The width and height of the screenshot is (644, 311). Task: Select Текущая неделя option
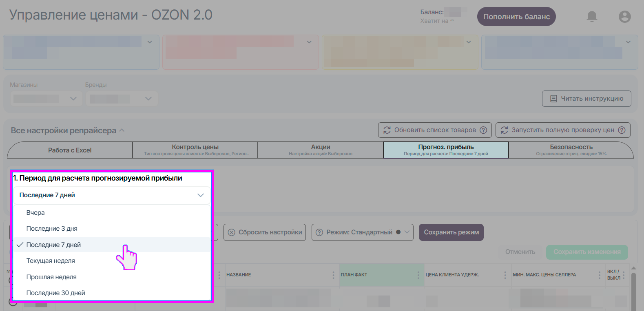click(112, 261)
